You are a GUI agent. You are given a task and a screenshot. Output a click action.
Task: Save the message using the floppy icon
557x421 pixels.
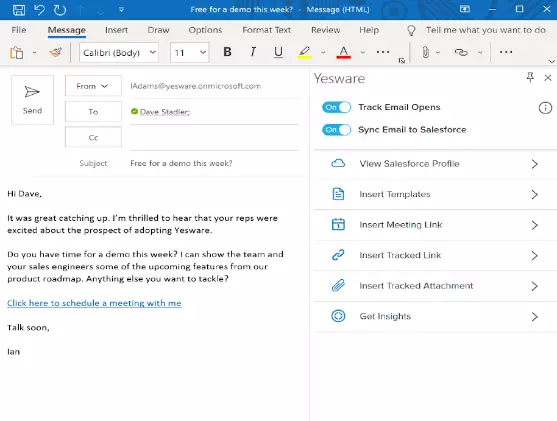coord(19,10)
